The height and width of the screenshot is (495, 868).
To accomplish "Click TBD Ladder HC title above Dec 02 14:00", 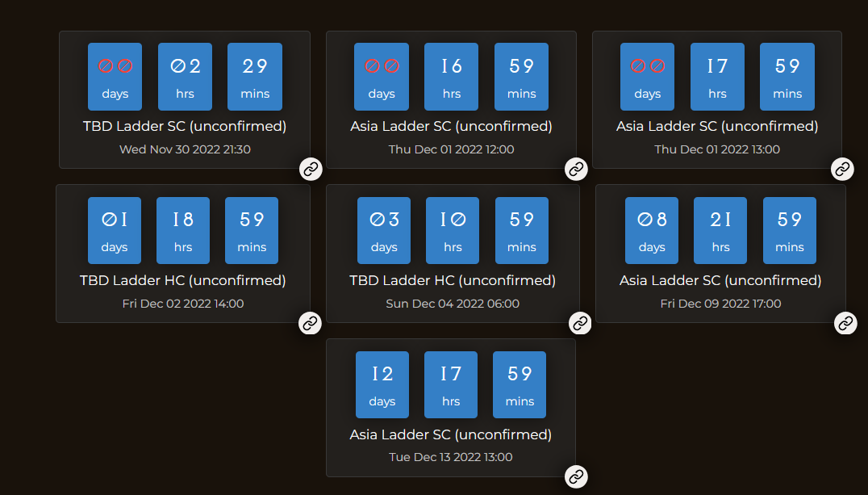I will 183,280.
